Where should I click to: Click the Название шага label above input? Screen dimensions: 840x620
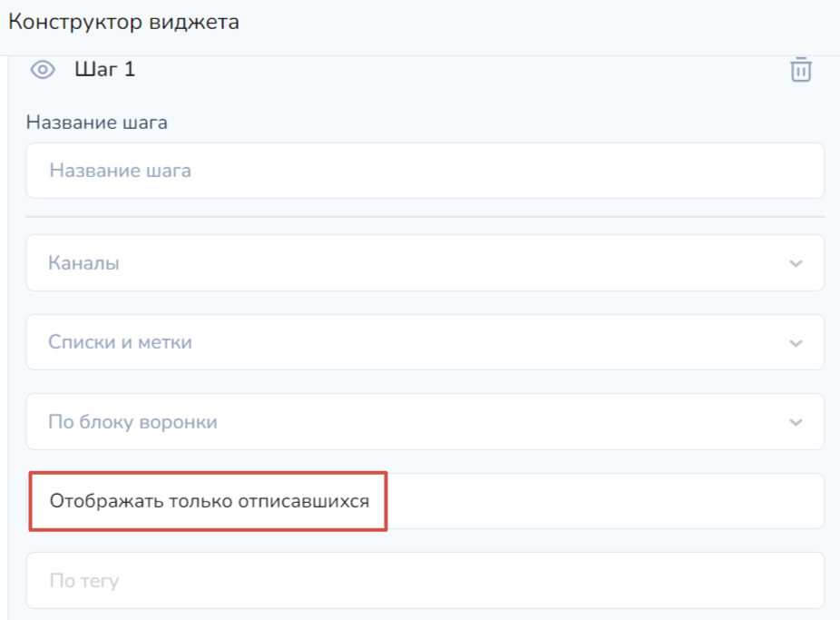[96, 123]
